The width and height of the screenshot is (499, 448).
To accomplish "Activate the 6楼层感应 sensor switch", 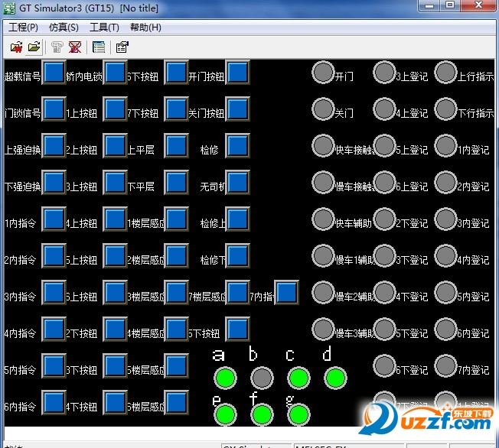I will 176,403.
